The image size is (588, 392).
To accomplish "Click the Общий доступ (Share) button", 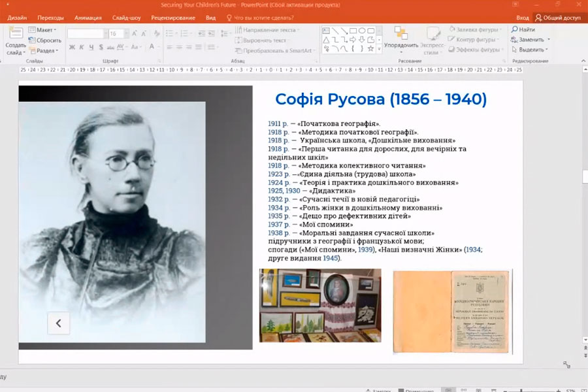I will tap(558, 18).
